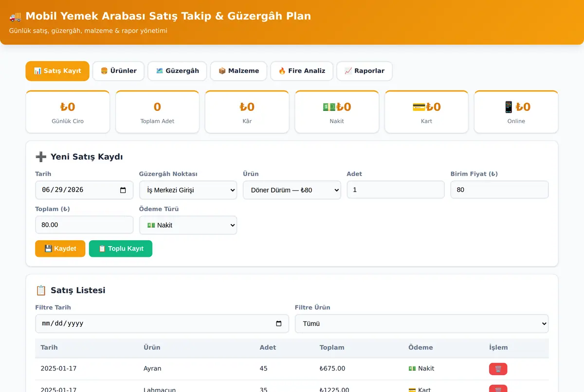Click the Toplu Kayıt button
The image size is (584, 392).
[121, 249]
